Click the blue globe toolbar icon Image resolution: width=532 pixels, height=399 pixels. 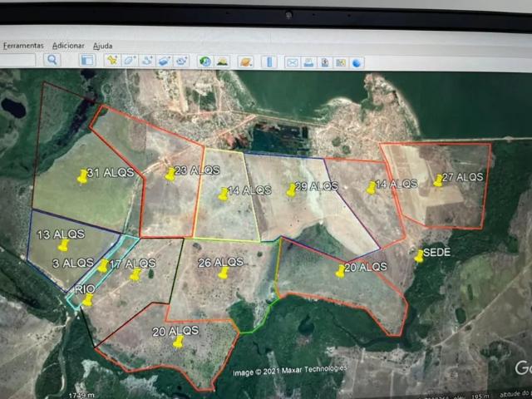[357, 63]
